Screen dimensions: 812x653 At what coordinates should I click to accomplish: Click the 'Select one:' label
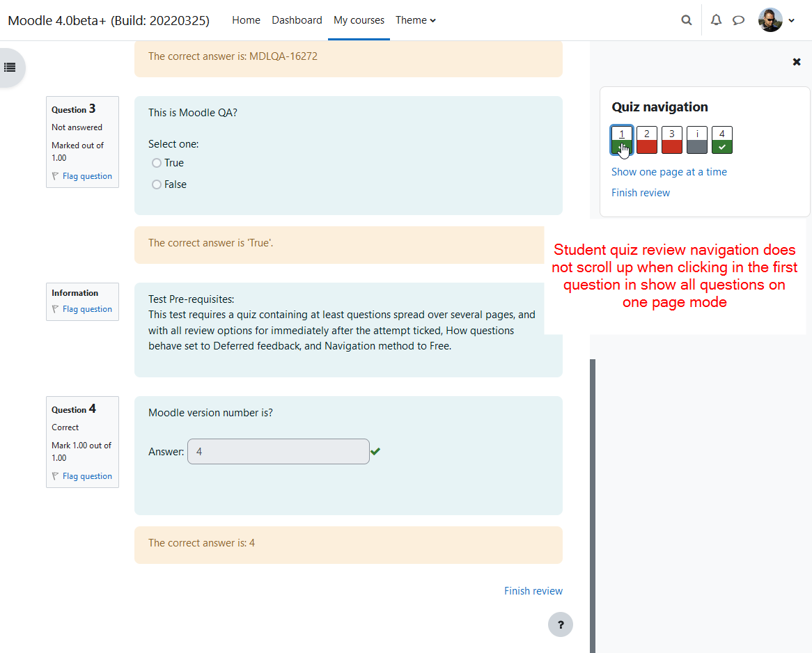pos(173,144)
